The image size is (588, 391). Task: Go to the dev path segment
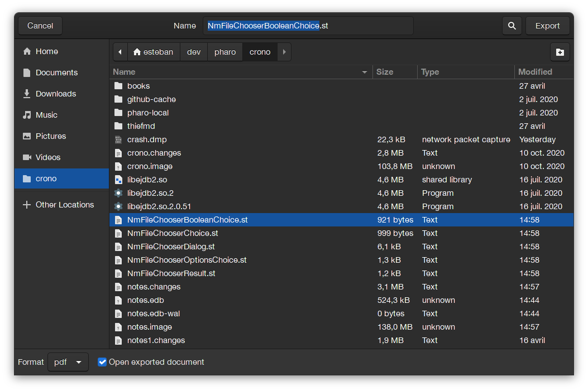194,52
